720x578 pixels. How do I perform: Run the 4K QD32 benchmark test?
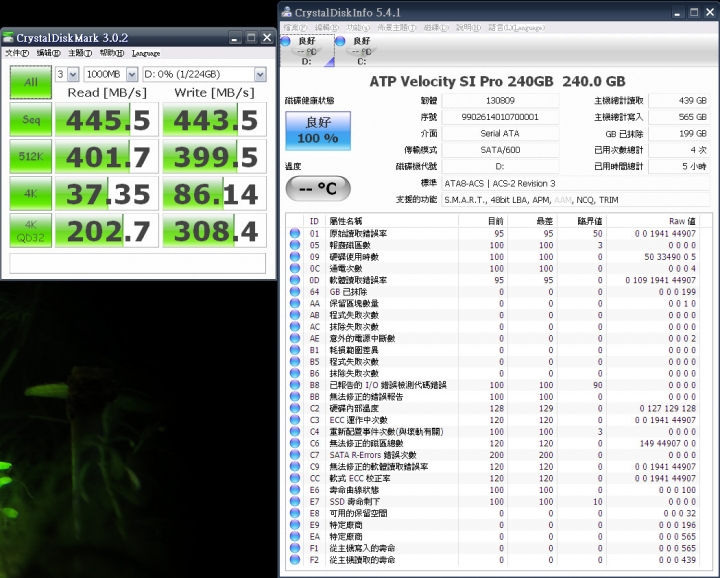pos(31,230)
